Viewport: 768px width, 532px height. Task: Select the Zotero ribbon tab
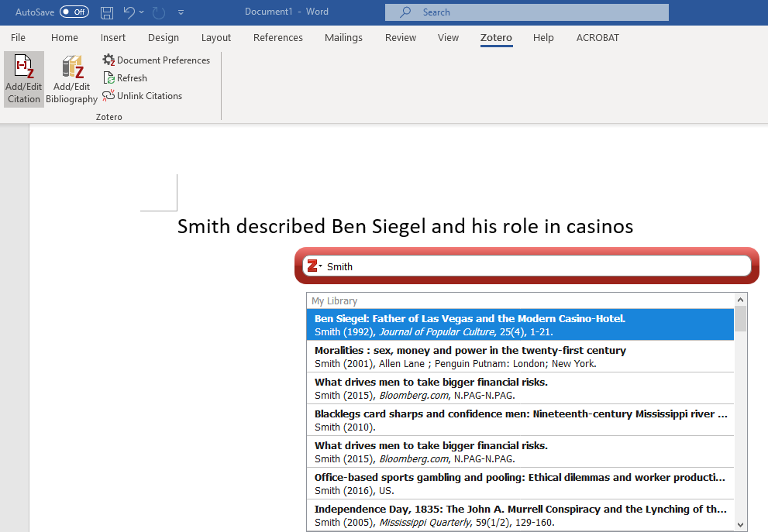click(x=496, y=38)
